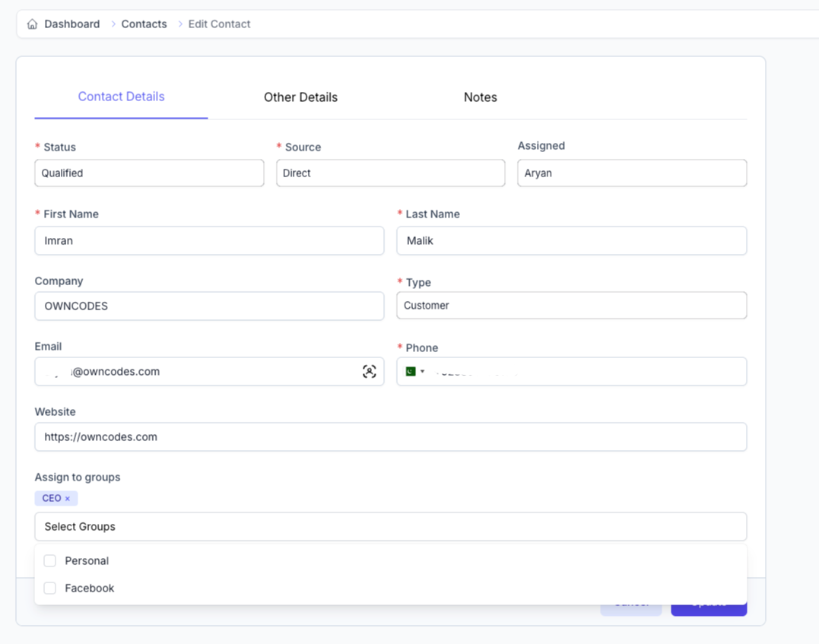Image resolution: width=819 pixels, height=644 pixels.
Task: Open the country code dropdown for Phone
Action: click(422, 371)
